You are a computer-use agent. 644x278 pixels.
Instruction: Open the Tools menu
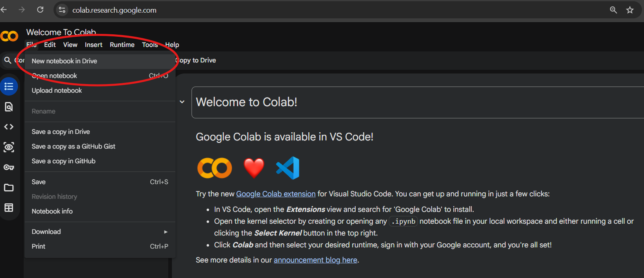(150, 45)
